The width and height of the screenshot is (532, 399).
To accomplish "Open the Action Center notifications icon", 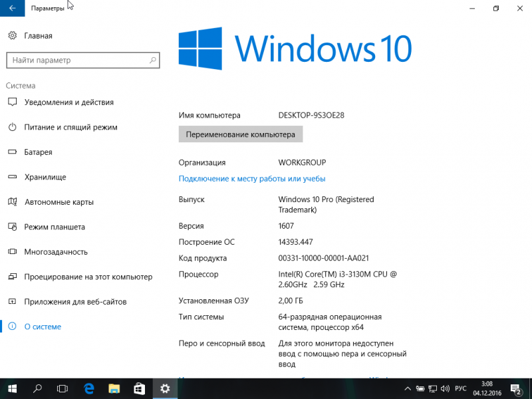I will (516, 389).
